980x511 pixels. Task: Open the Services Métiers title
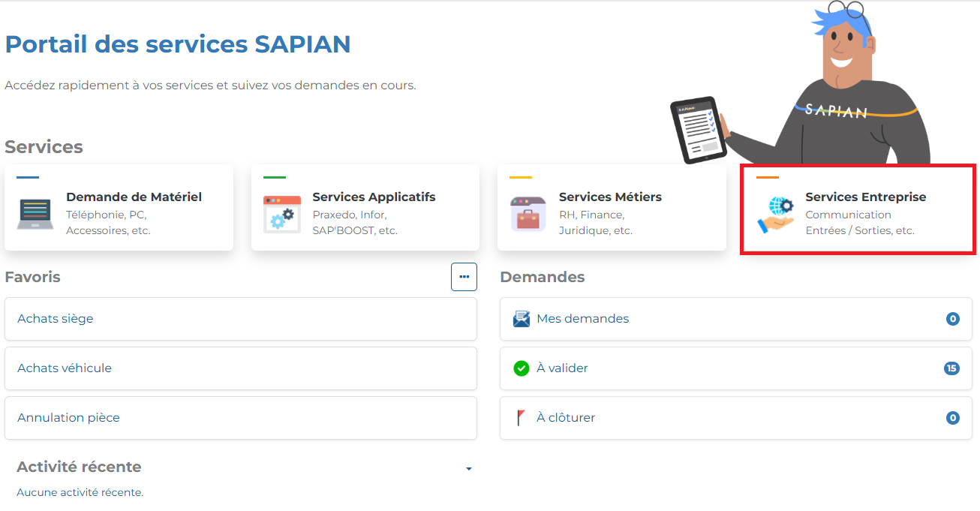(x=610, y=197)
